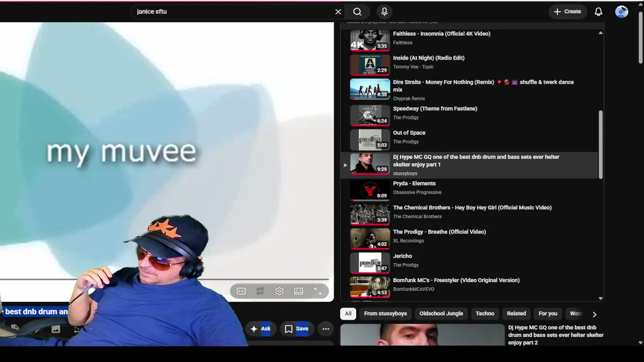Click the playlist panel's down arrow

(x=600, y=298)
